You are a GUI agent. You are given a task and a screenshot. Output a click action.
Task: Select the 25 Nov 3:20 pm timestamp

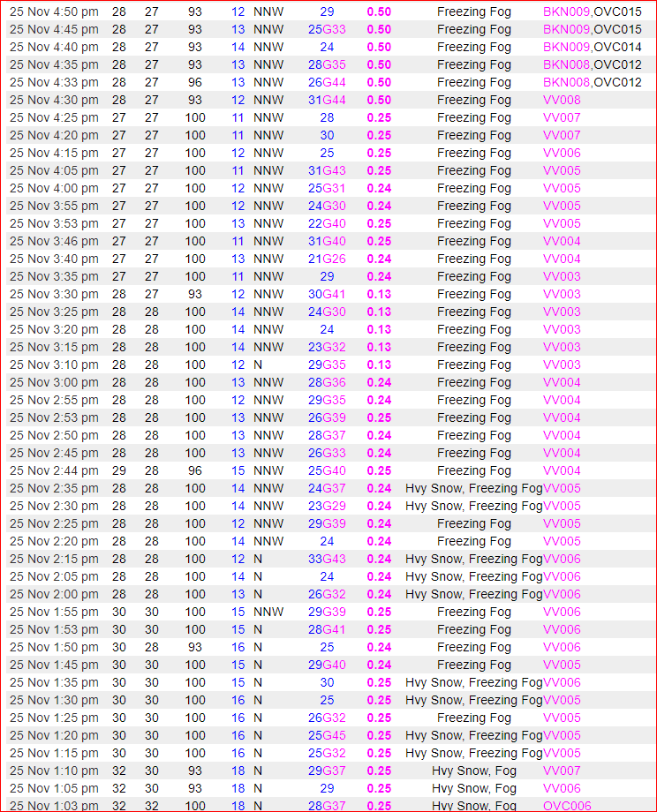pyautogui.click(x=54, y=329)
